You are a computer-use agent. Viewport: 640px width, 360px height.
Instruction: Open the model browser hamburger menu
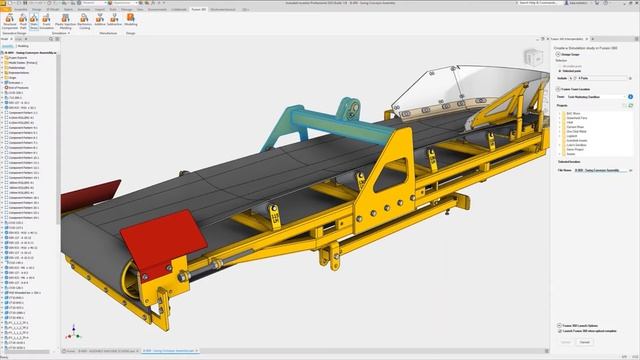(57, 39)
